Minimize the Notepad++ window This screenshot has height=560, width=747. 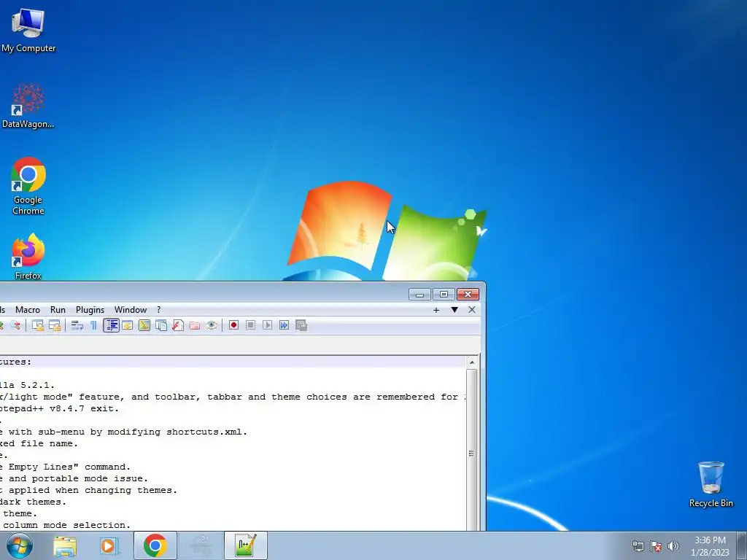pos(419,295)
